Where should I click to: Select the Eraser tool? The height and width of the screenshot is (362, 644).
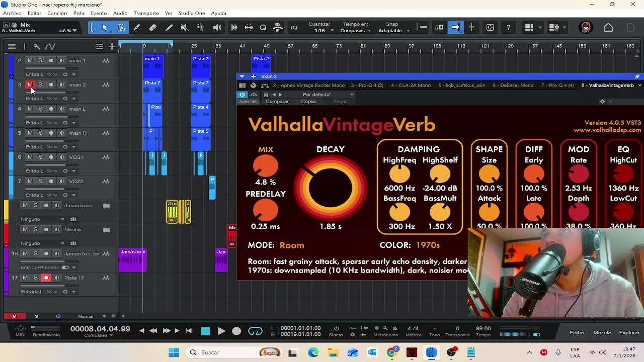tap(153, 28)
